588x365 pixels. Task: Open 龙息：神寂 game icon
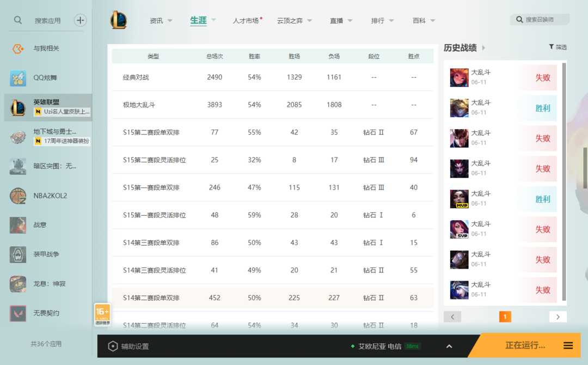tap(18, 284)
